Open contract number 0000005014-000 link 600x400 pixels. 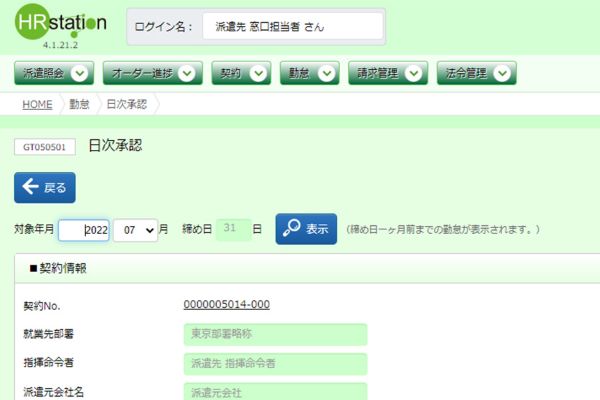pos(226,305)
